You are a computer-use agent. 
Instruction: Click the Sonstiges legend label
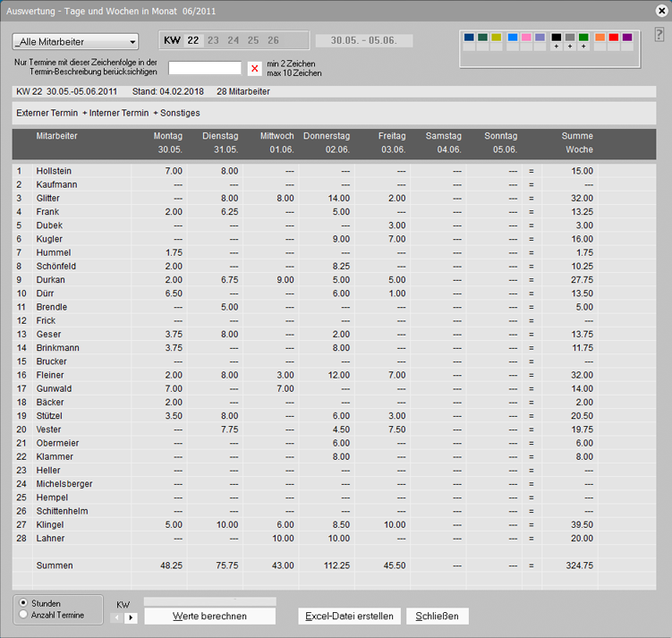click(180, 113)
